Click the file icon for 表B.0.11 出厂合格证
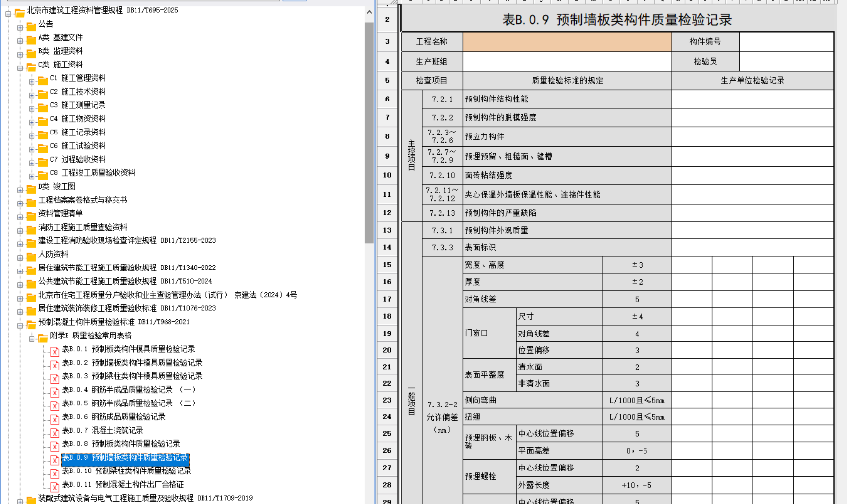Viewport: 847px width, 504px height. click(55, 485)
